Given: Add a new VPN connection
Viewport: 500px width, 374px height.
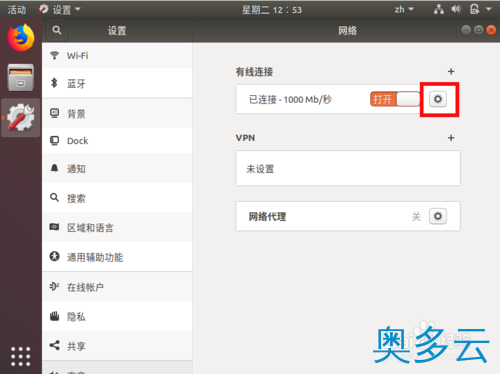Looking at the screenshot, I should [451, 138].
